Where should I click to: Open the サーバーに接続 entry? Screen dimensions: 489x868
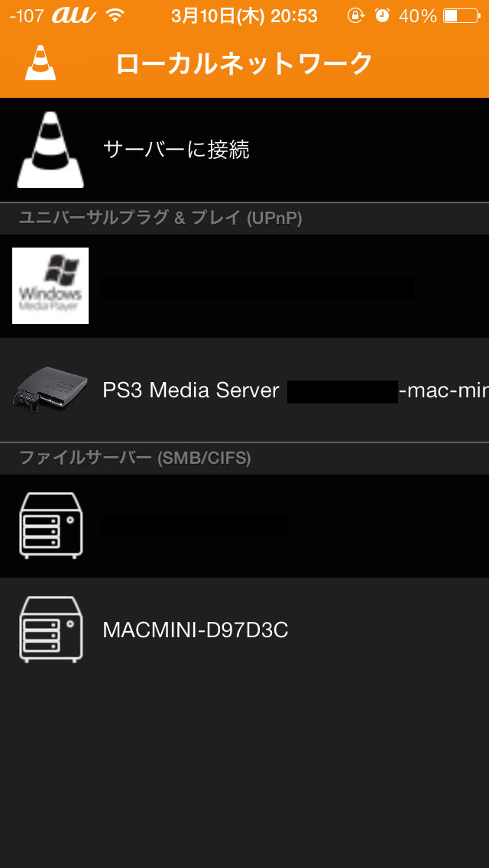(x=244, y=150)
